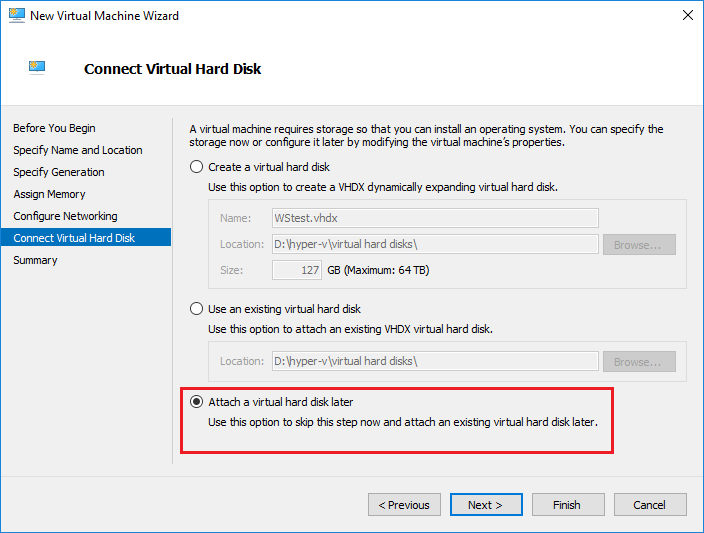Screen dimensions: 704x533
Task: Select Use an existing virtual hard disk
Action: click(197, 309)
